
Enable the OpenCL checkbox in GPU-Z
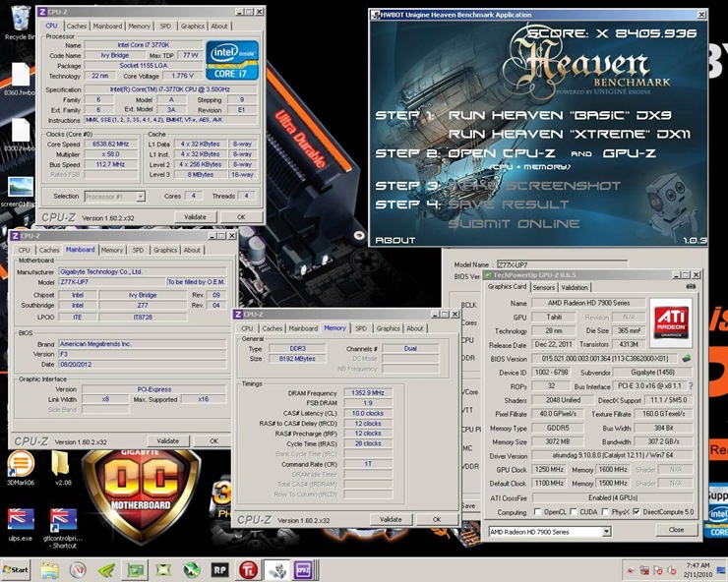(538, 511)
